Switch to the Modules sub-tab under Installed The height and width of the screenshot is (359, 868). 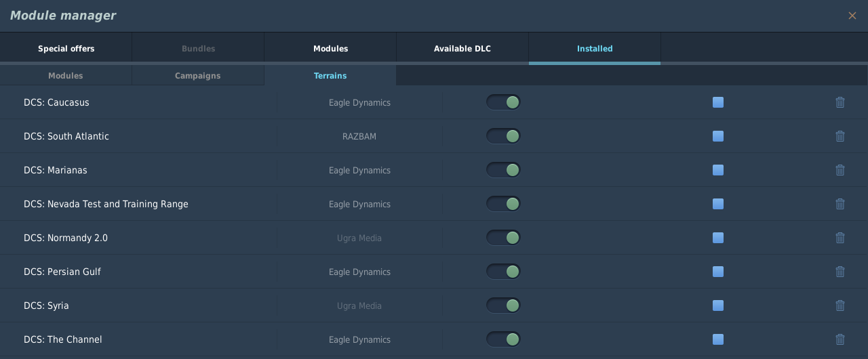(x=66, y=76)
